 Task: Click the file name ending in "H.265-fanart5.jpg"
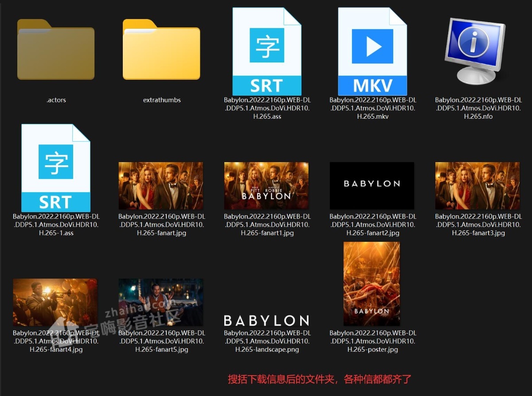pos(162,341)
